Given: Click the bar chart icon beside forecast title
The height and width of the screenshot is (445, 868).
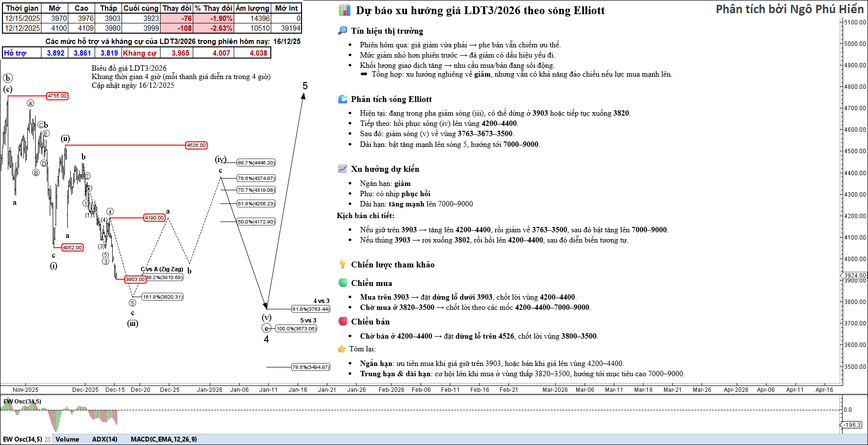Looking at the screenshot, I should (344, 10).
